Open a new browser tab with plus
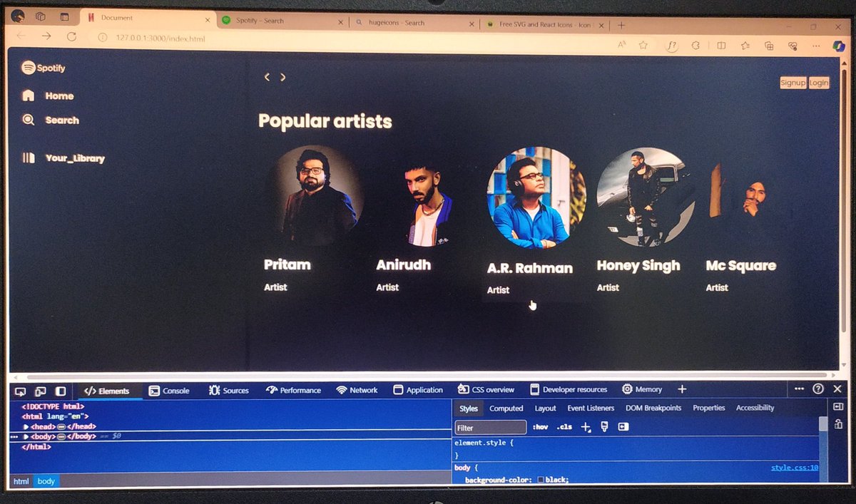This screenshot has width=856, height=504. [621, 25]
